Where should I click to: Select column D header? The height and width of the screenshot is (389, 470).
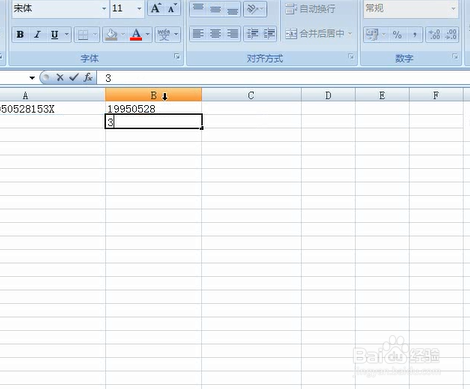(x=328, y=95)
